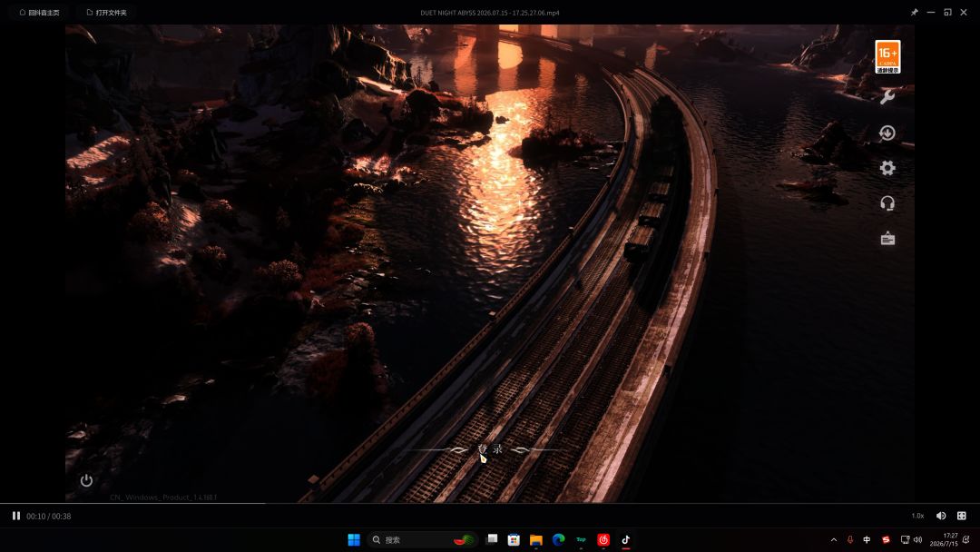Mute the video player volume
This screenshot has width=980, height=552.
941,516
